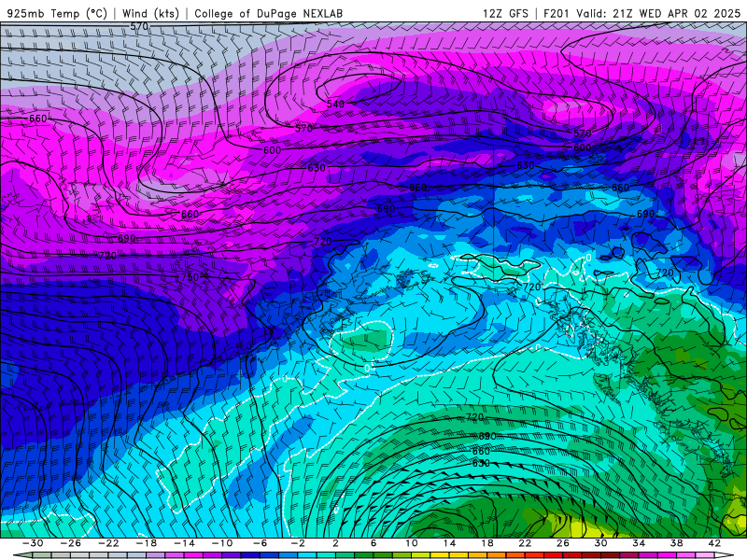Click the white right arrow end of color bar
The height and width of the screenshot is (560, 747).
coord(724,555)
